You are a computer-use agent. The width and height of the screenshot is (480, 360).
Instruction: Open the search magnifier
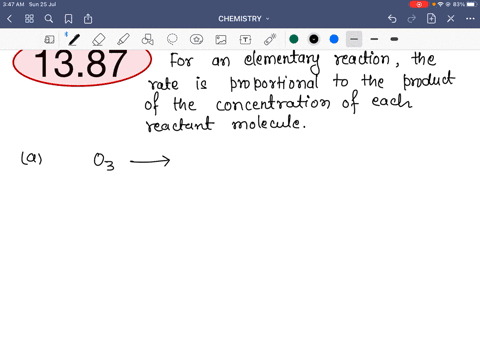(x=49, y=19)
